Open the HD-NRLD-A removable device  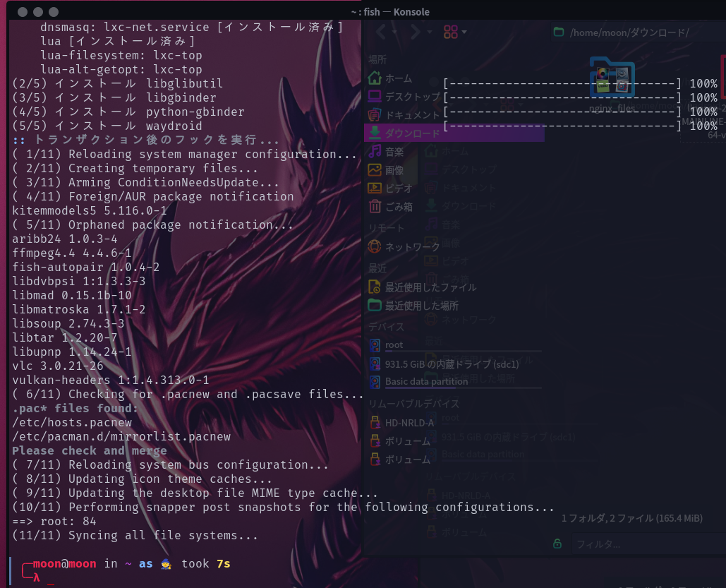(409, 423)
